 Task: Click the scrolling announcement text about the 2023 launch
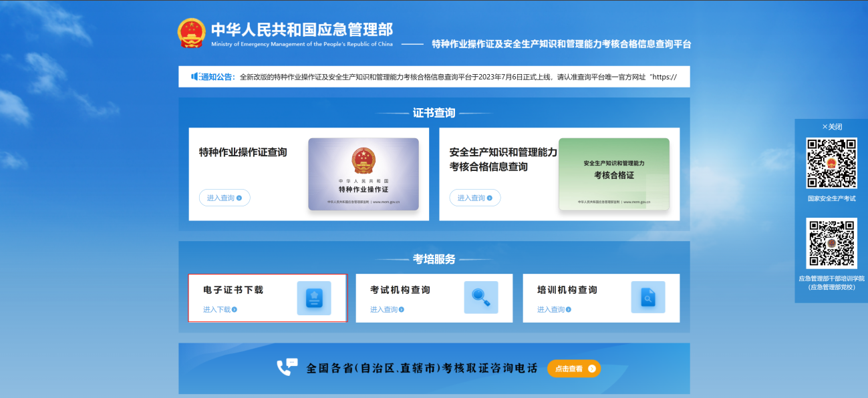[458, 77]
